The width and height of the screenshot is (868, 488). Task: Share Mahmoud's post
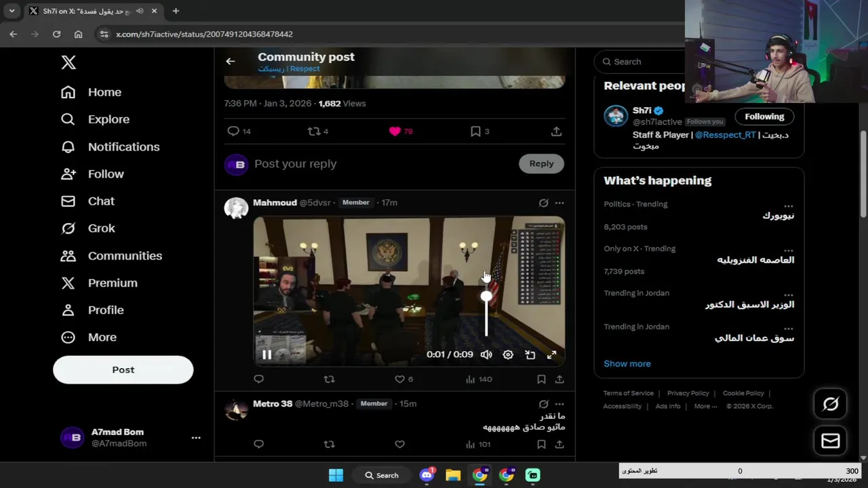tap(559, 380)
